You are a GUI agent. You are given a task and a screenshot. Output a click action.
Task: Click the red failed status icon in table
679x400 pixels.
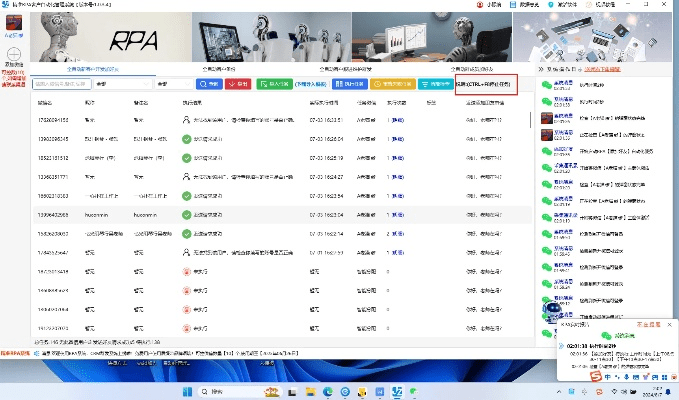pos(186,271)
